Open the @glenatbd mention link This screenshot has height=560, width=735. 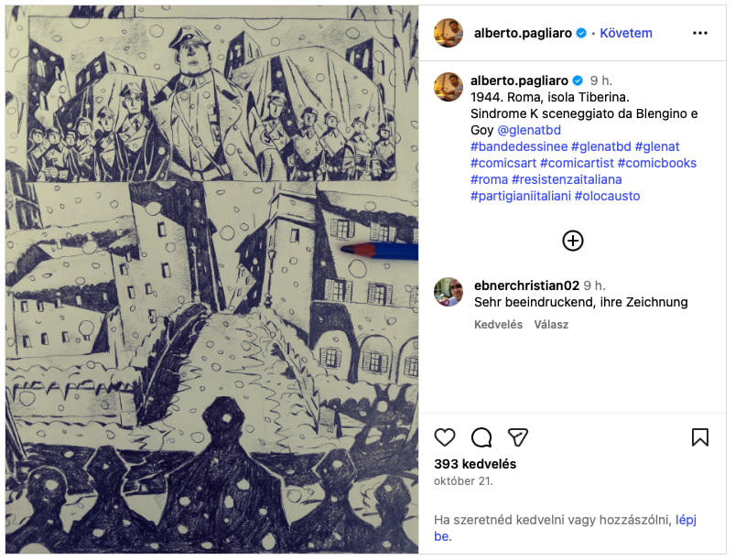click(x=529, y=130)
